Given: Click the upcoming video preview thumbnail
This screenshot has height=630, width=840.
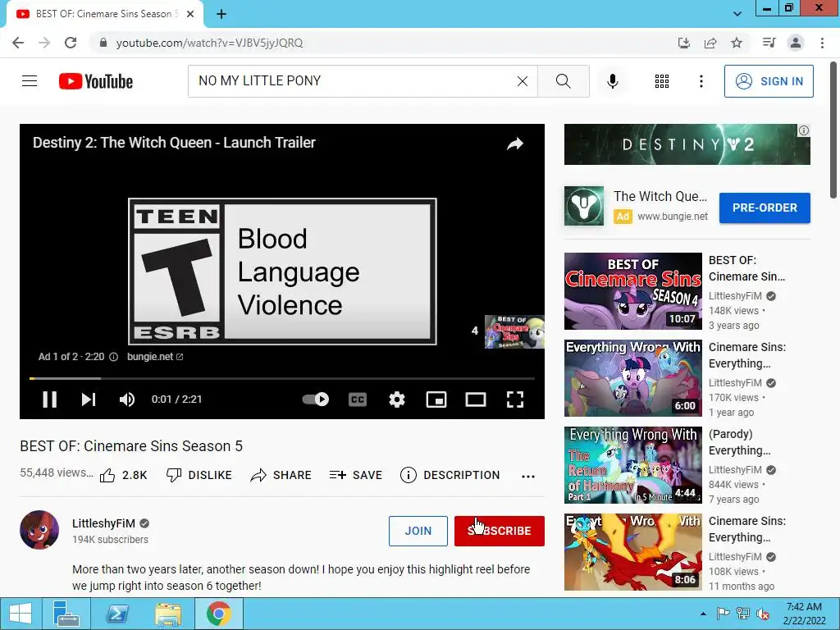Looking at the screenshot, I should [x=514, y=331].
